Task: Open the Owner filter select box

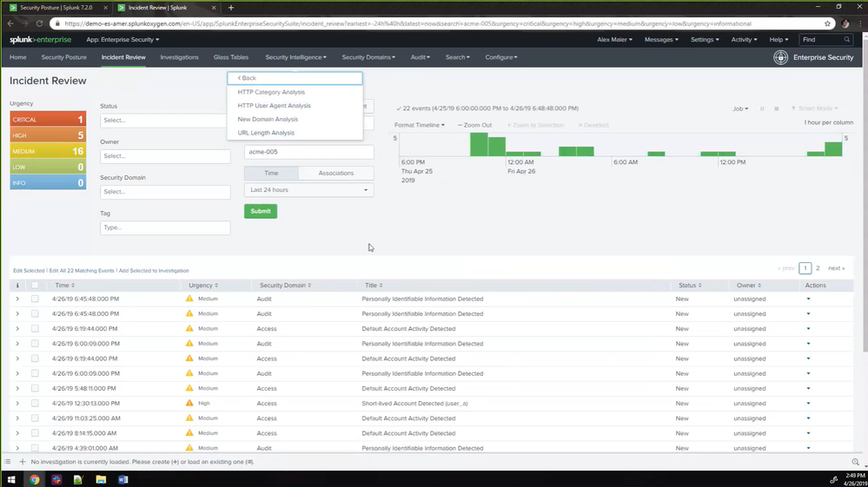Action: pyautogui.click(x=165, y=156)
